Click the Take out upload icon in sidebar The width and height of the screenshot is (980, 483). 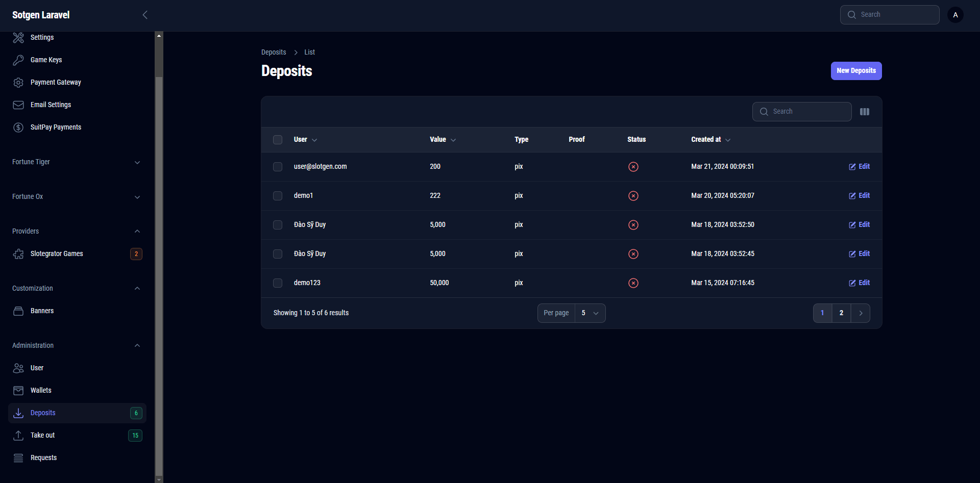(x=18, y=436)
